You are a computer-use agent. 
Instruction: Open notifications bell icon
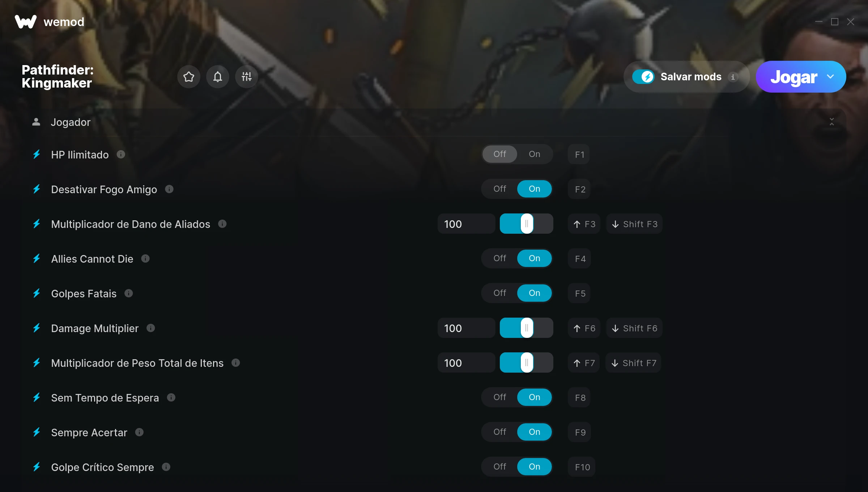coord(218,77)
